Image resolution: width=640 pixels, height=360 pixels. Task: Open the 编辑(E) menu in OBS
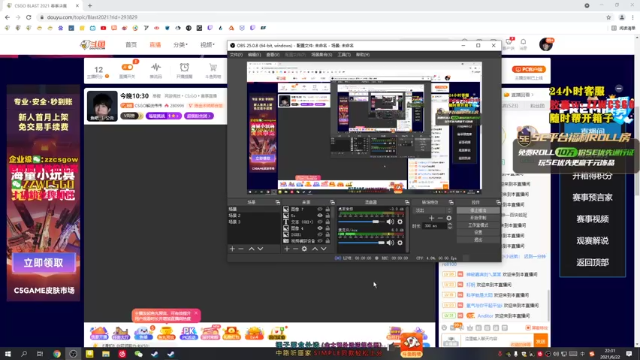[254, 54]
